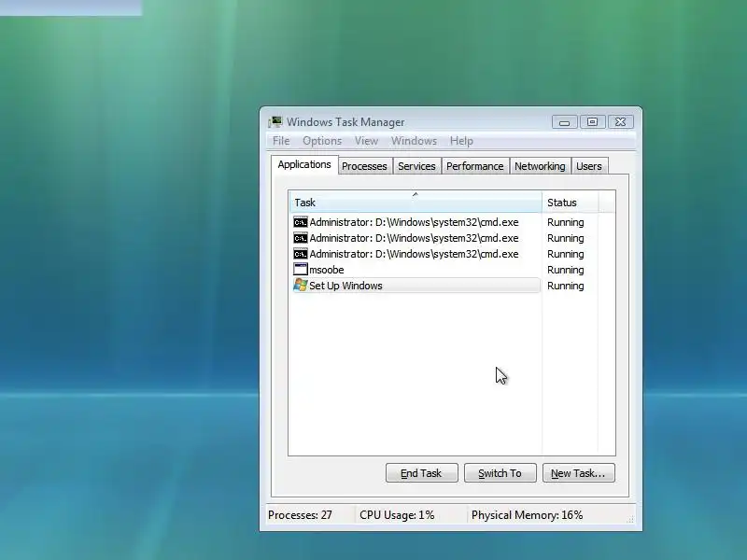Switch to the Services tab

[x=416, y=166]
